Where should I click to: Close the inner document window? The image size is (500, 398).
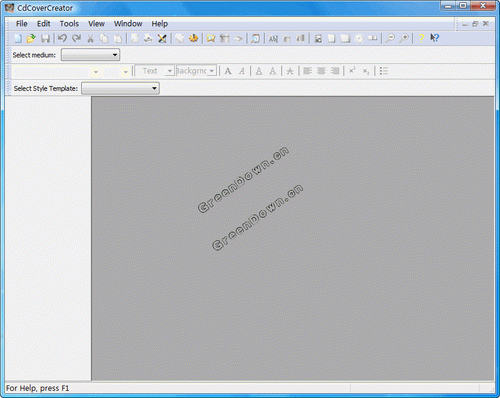click(486, 24)
